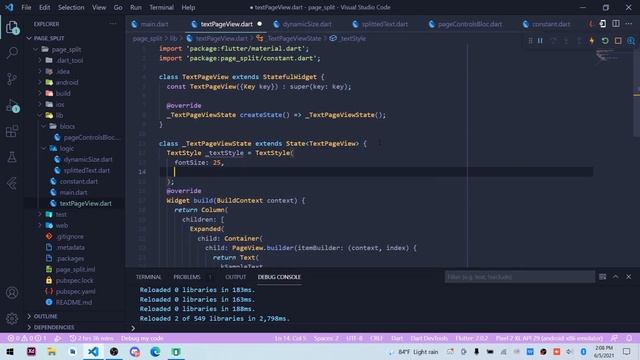Open Manage gear settings
The image size is (640, 360).
click(x=12, y=318)
